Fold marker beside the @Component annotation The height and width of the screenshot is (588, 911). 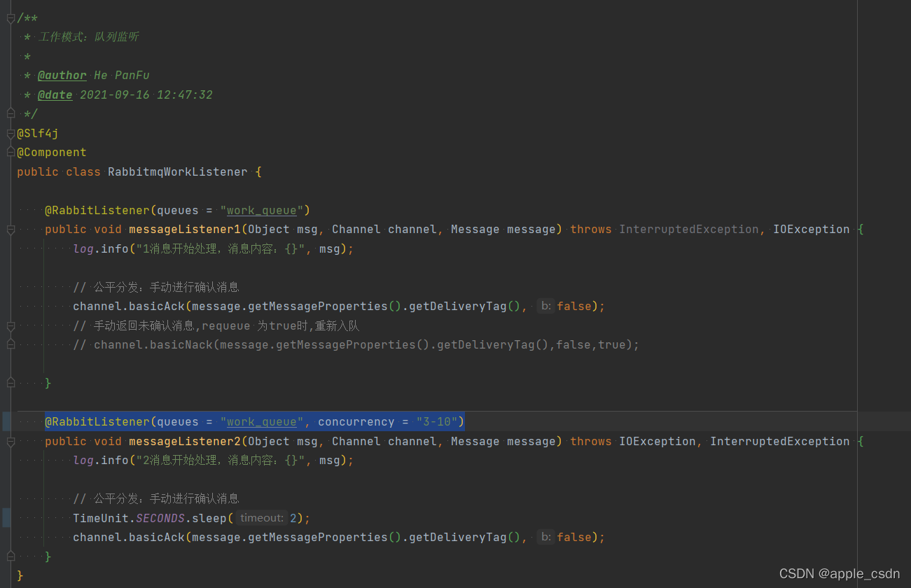(x=11, y=152)
